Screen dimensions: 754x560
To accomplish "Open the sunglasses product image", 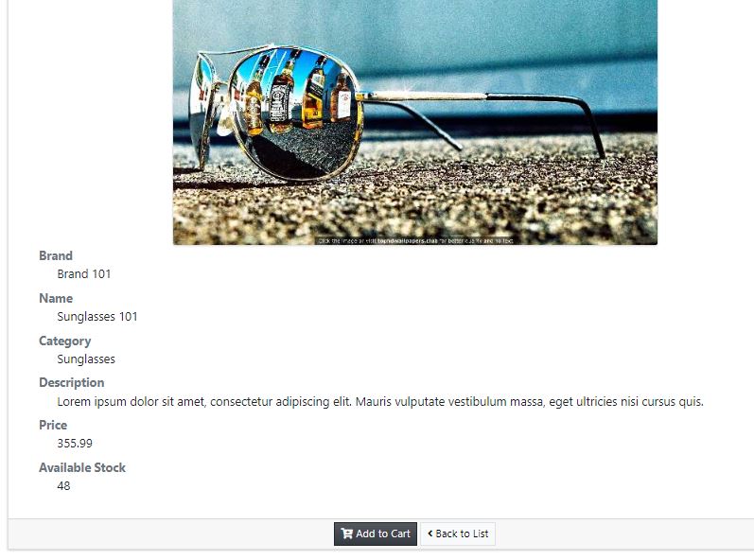I will (x=415, y=122).
